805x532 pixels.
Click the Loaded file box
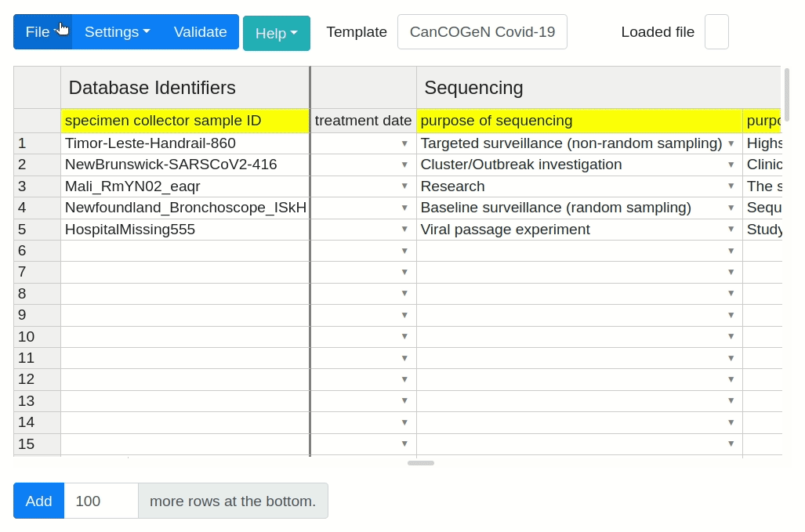716,32
